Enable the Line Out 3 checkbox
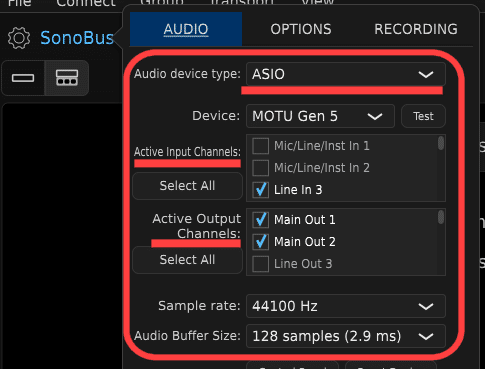This screenshot has height=369, width=485. [x=260, y=264]
